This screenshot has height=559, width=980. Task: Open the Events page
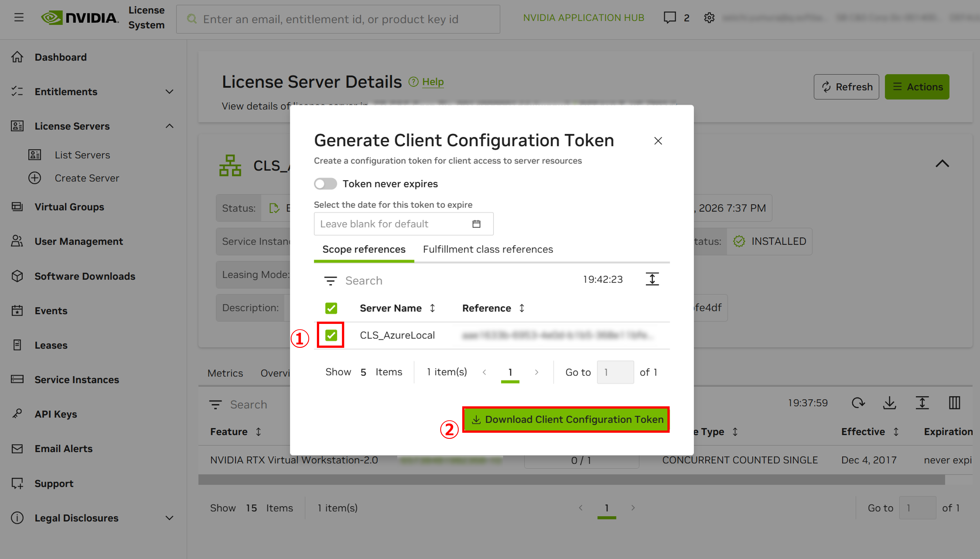click(51, 311)
